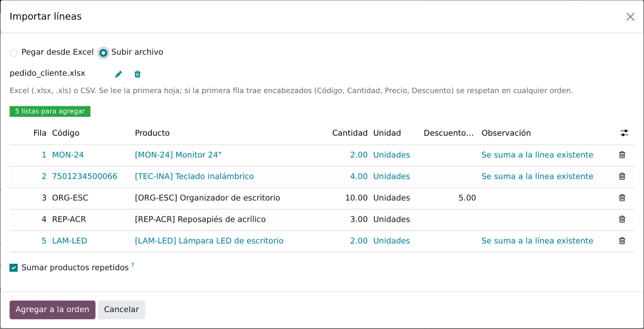Show help tooltip for Sumar productos repetidos
The image size is (644, 329).
[x=132, y=265]
